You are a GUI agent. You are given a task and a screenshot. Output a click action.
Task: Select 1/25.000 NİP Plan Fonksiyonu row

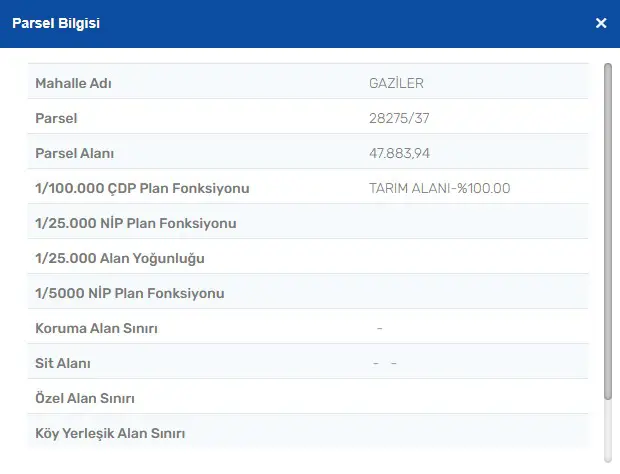308,221
